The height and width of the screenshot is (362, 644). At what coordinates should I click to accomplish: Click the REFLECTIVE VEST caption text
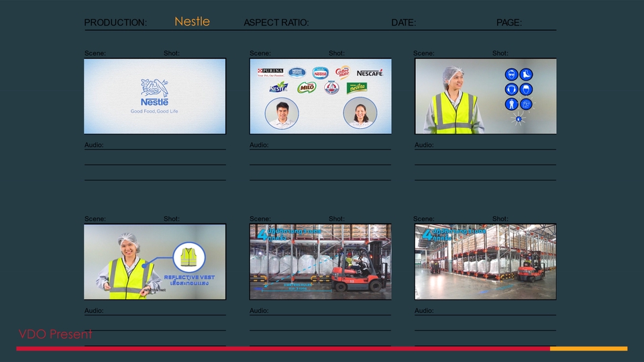click(x=189, y=277)
